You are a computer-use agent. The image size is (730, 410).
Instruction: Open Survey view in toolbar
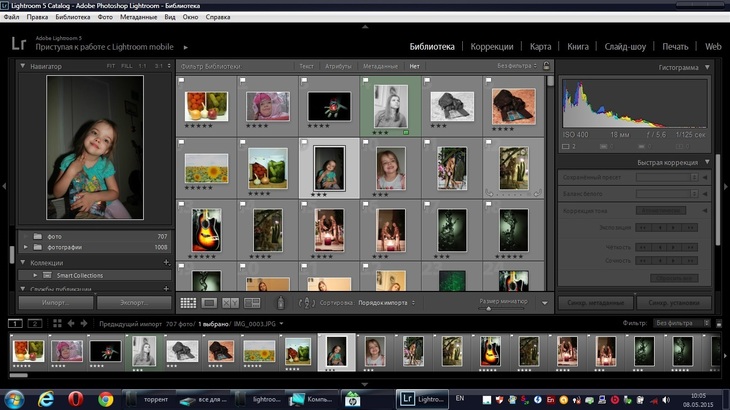[252, 302]
